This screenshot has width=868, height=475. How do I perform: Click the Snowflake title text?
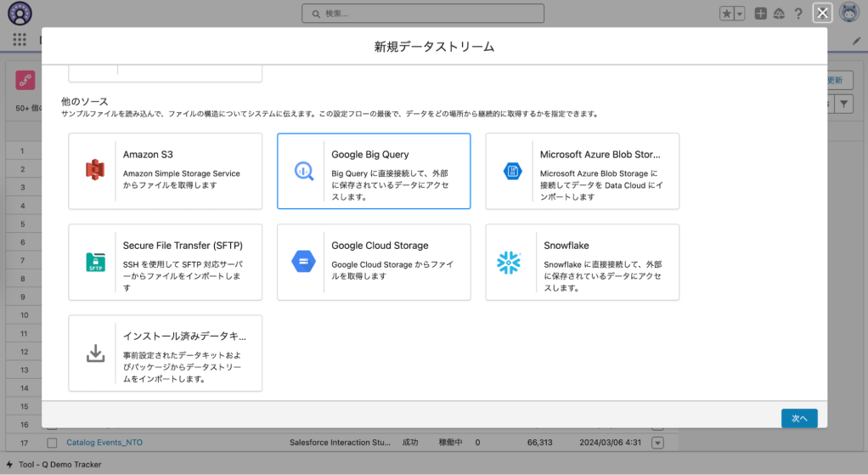pyautogui.click(x=566, y=246)
